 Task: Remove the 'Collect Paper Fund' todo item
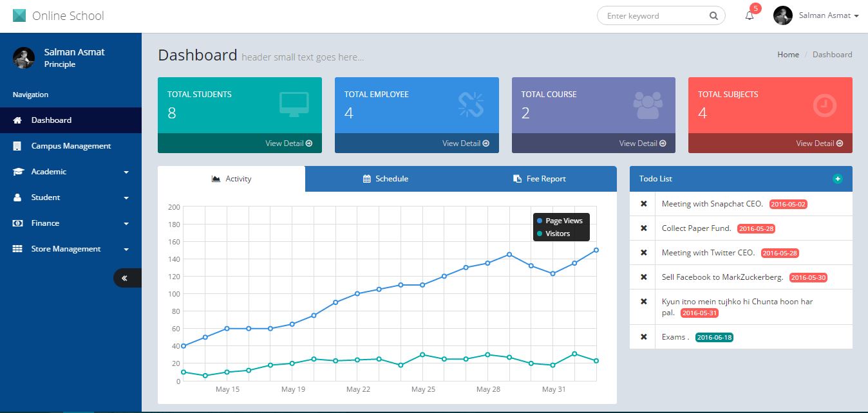643,228
